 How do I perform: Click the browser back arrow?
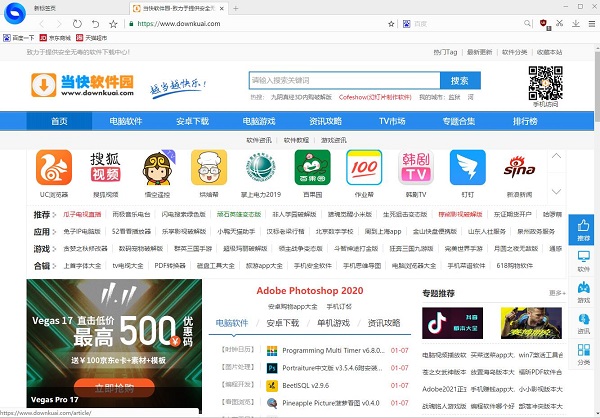coord(42,24)
